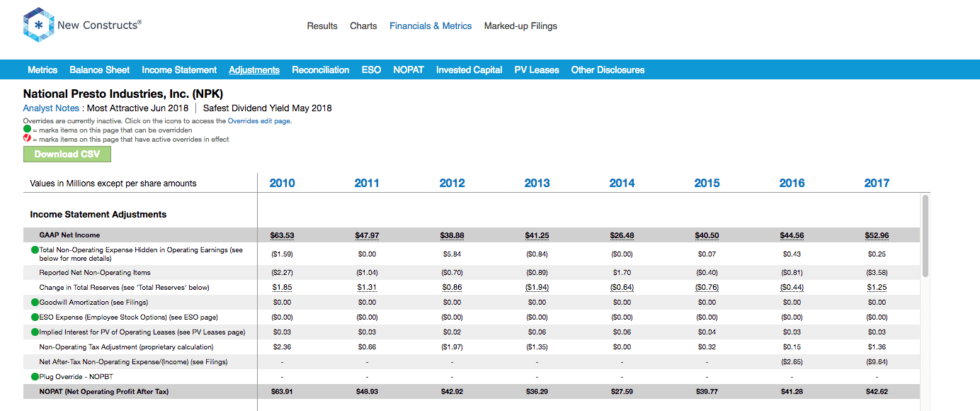Viewport: 980px width, 411px height.
Task: Download the CSV file
Action: pos(67,154)
